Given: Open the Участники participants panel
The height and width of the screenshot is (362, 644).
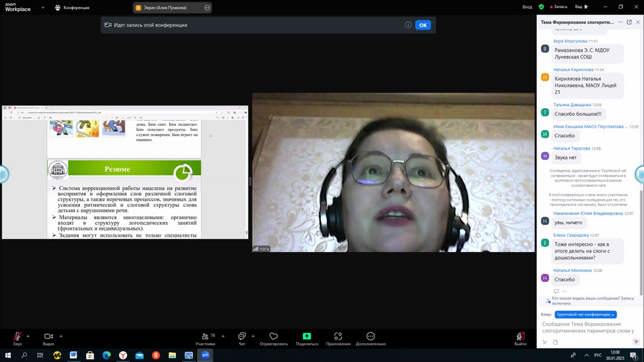Looking at the screenshot, I should (x=205, y=338).
